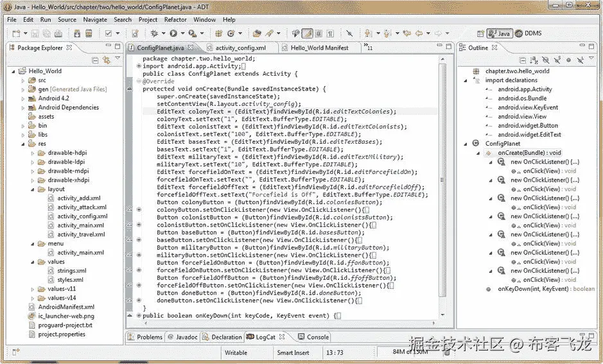
Task: Open the Problems tab
Action: click(x=146, y=337)
